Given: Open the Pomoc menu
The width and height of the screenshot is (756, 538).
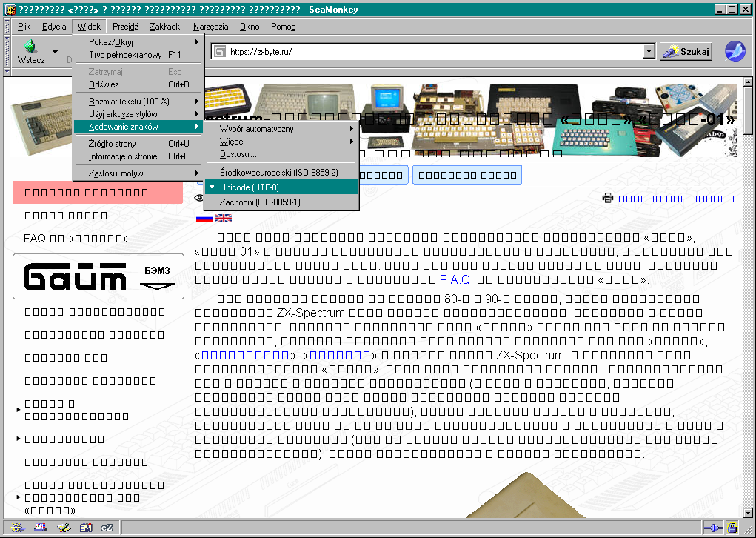Looking at the screenshot, I should pyautogui.click(x=283, y=27).
